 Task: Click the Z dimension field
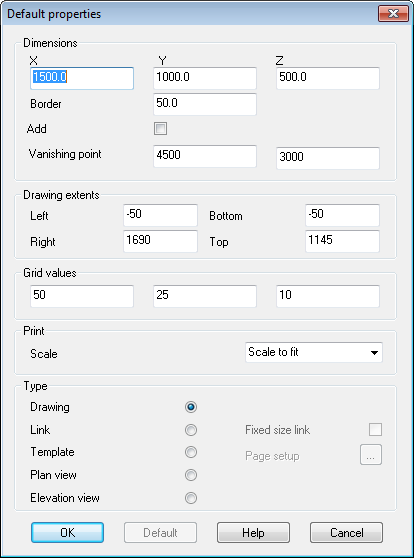point(328,78)
